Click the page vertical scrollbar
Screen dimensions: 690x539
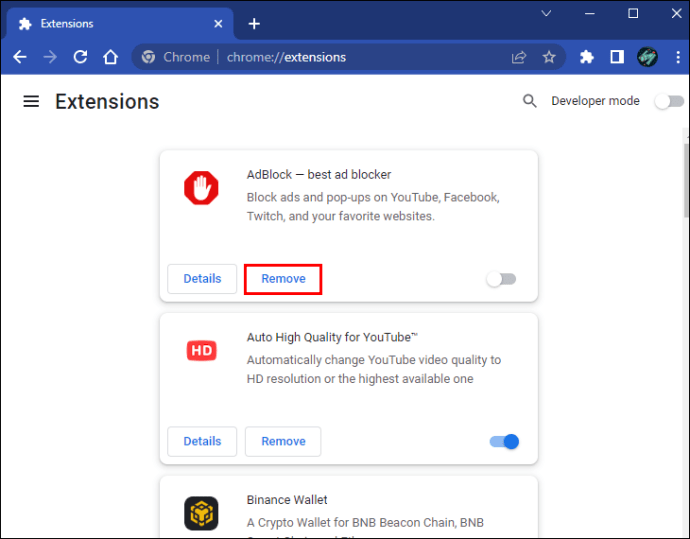[x=686, y=180]
